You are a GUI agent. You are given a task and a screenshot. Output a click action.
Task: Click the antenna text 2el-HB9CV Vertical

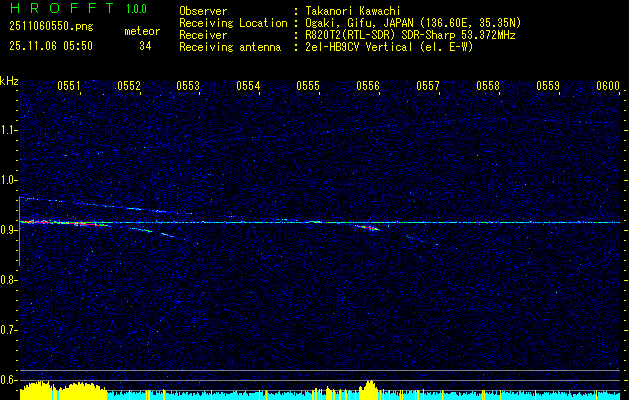pyautogui.click(x=359, y=47)
